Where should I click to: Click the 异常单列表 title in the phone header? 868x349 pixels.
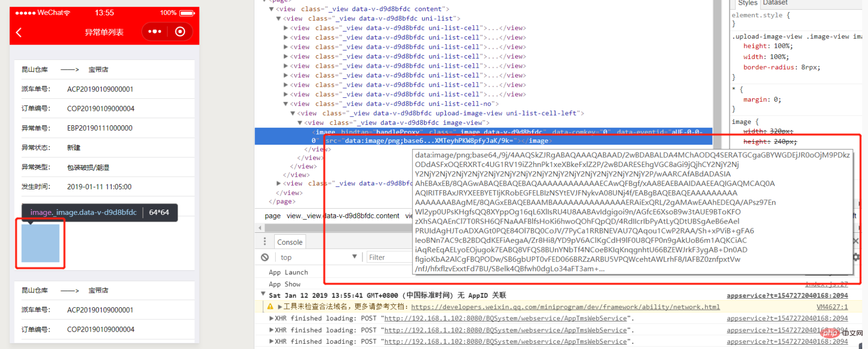coord(104,32)
